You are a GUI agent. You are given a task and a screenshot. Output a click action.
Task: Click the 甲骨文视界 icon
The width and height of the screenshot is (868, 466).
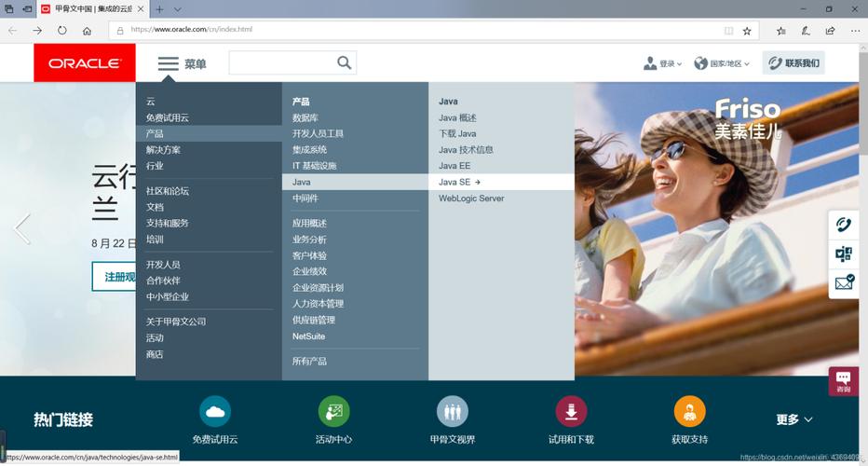point(453,412)
